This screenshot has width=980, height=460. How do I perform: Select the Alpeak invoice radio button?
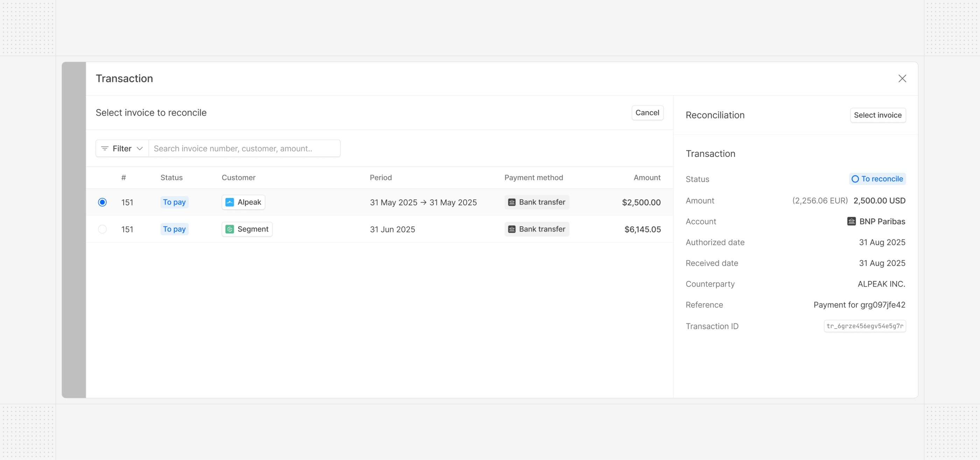pos(102,202)
